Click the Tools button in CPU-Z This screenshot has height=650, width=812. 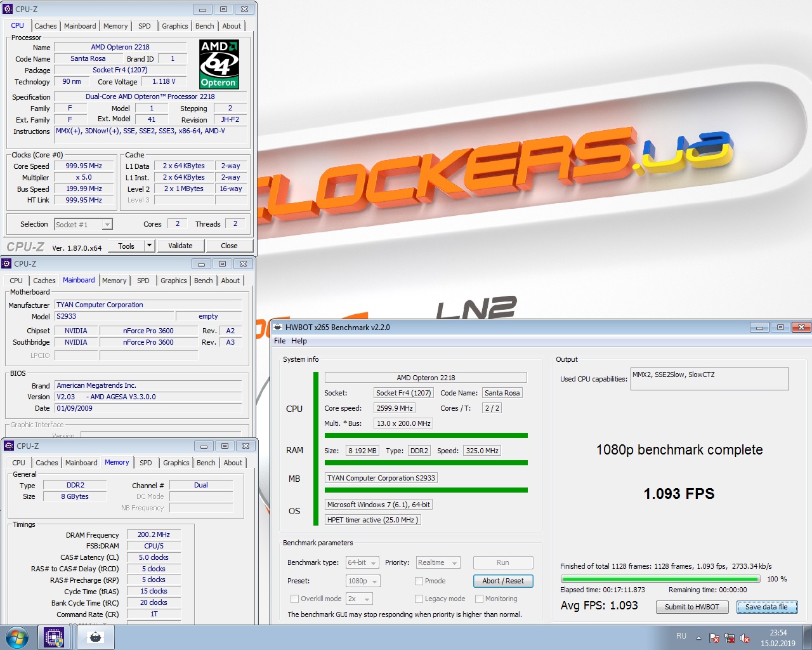126,246
